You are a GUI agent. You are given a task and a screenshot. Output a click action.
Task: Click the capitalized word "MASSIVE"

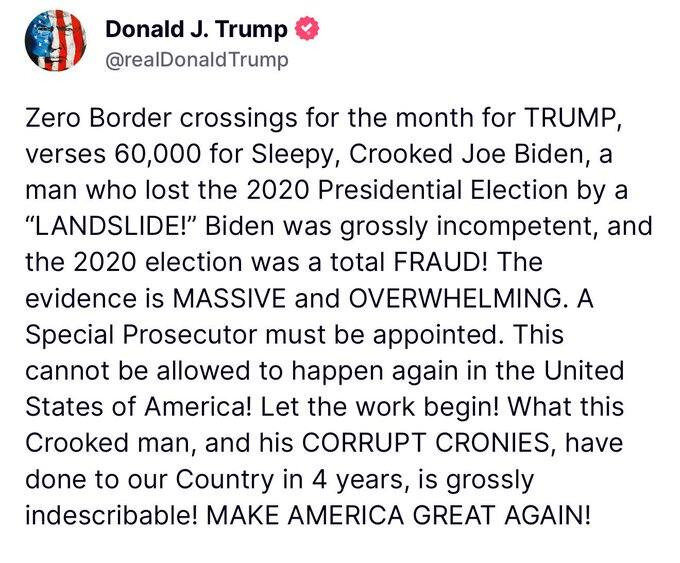coord(229,298)
